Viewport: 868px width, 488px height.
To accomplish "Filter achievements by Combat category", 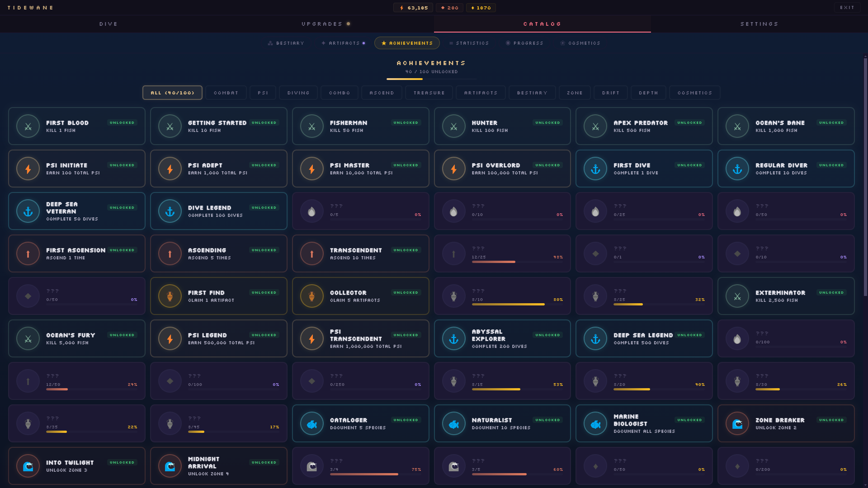I will point(226,93).
